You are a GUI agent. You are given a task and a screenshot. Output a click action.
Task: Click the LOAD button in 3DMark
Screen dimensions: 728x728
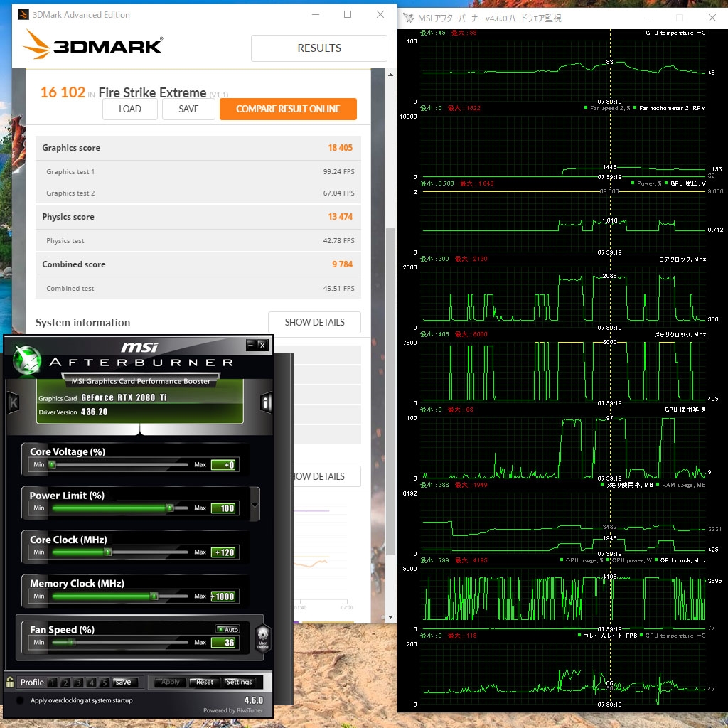130,109
